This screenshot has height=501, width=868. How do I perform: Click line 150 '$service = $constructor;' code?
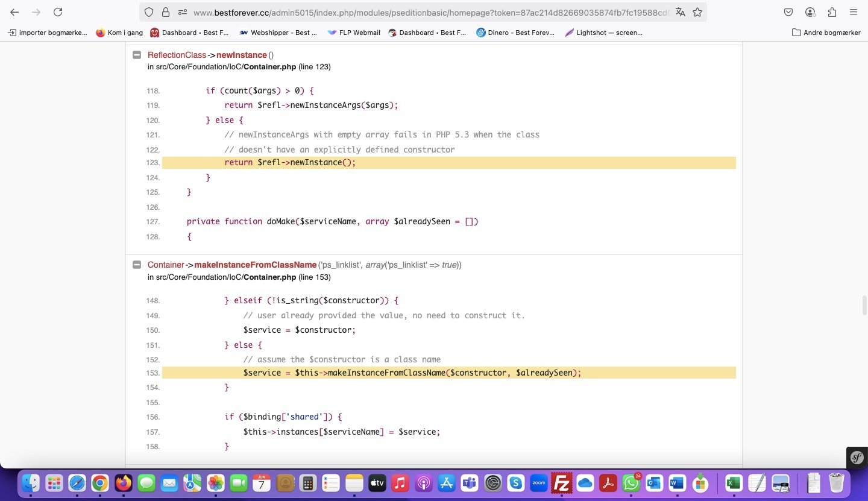pos(300,330)
